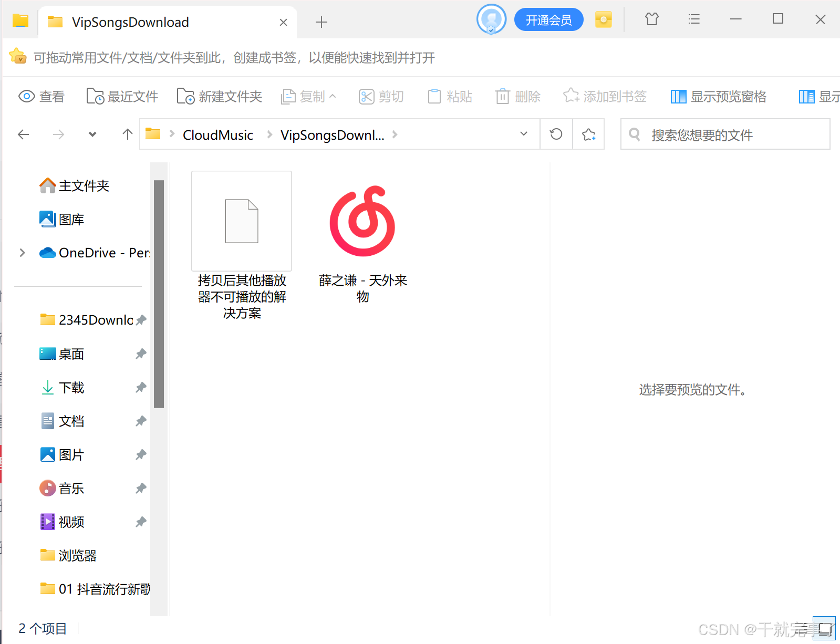Click the bookmark star icon in hint bar
The image size is (840, 644).
click(18, 56)
